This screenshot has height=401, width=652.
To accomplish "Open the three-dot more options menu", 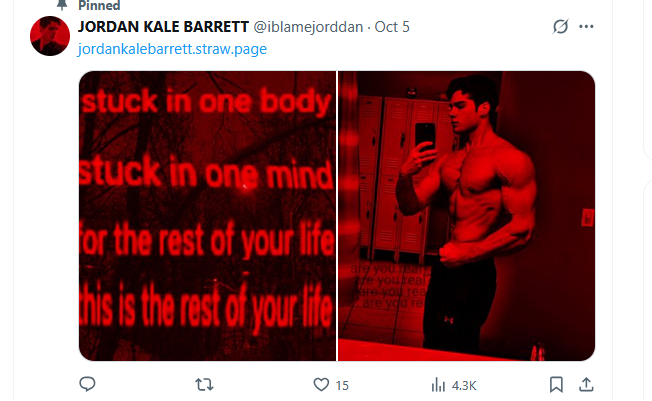I will pos(586,27).
